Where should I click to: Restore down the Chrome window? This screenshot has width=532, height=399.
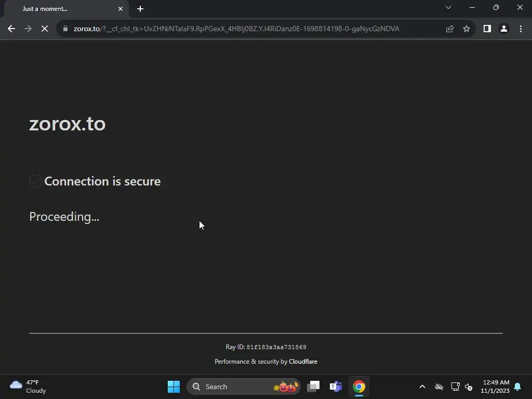pyautogui.click(x=496, y=7)
